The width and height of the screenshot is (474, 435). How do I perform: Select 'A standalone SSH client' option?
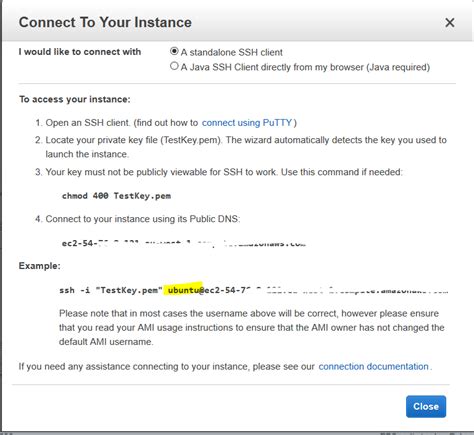click(174, 51)
